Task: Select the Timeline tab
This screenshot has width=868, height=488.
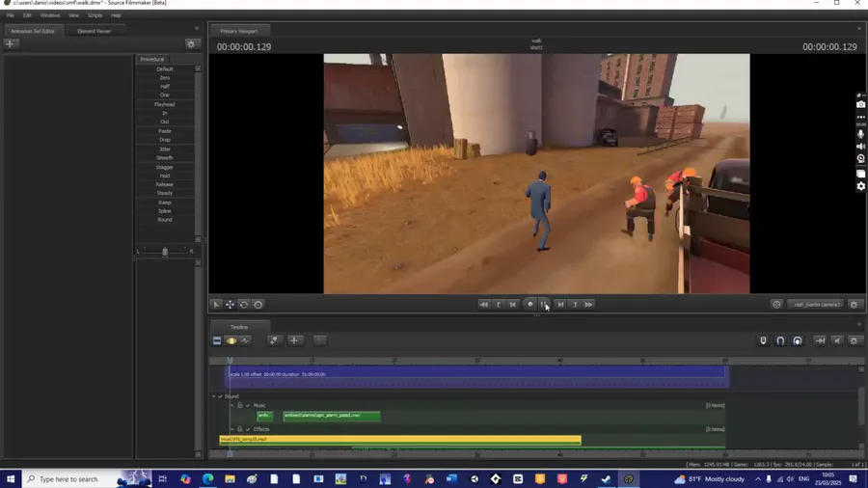Action: click(x=239, y=327)
